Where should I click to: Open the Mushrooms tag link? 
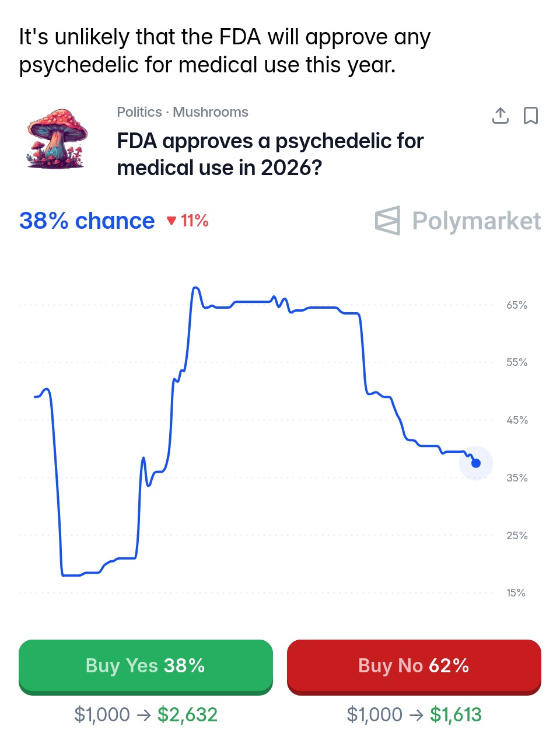(211, 112)
